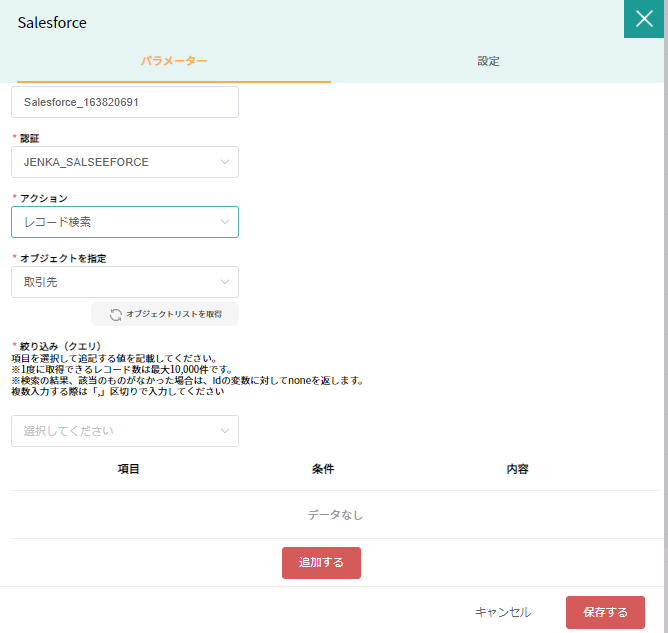Click the refresh icon beside オブジェクトリストを取得
This screenshot has height=633, width=668.
(x=115, y=315)
